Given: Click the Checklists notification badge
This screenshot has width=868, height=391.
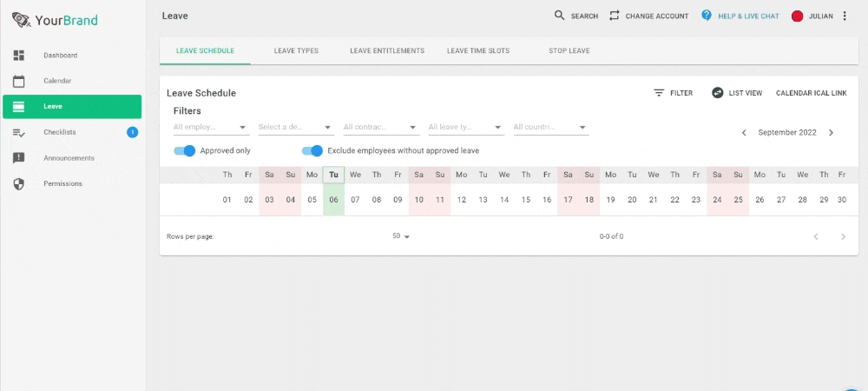Looking at the screenshot, I should click(x=132, y=132).
